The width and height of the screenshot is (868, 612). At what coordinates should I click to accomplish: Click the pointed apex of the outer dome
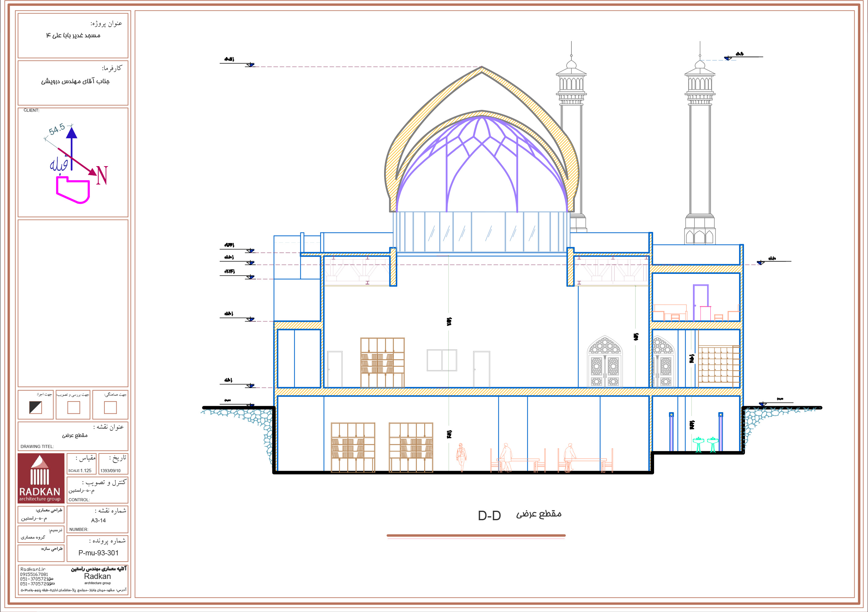point(482,68)
